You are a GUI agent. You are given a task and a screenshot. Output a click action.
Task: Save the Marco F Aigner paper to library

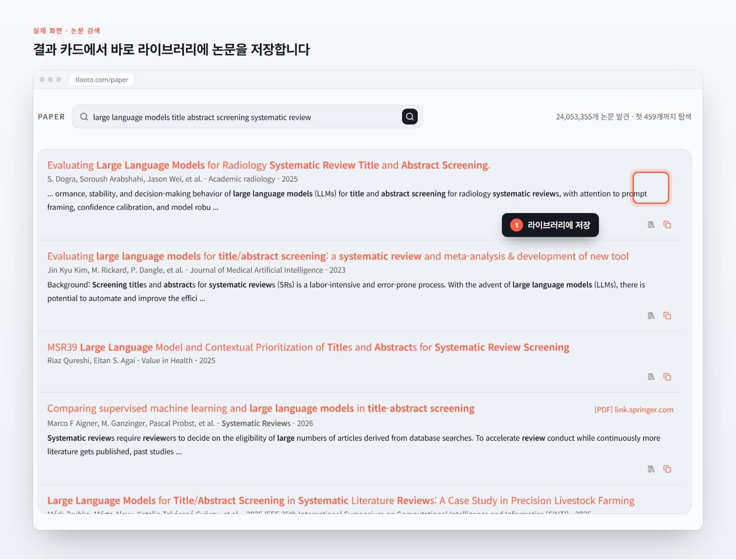[x=651, y=469]
